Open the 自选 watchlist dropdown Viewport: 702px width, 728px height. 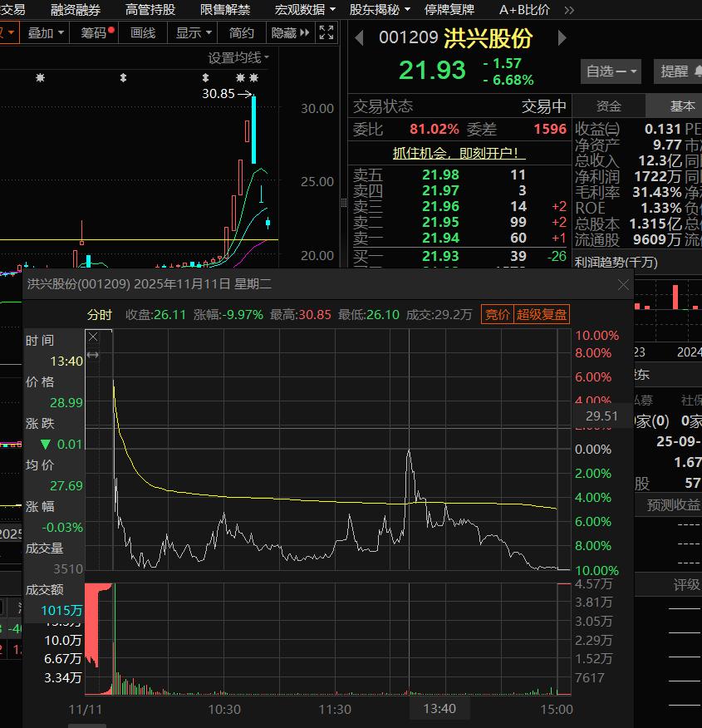tap(611, 71)
